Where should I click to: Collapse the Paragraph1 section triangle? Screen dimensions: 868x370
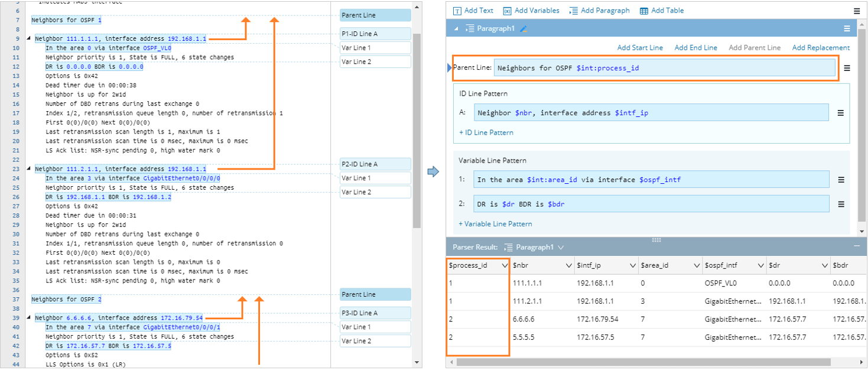point(456,28)
